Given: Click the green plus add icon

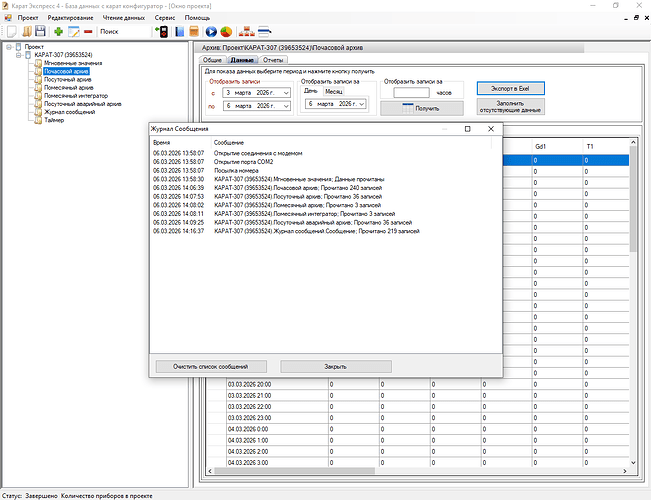Looking at the screenshot, I should [59, 32].
